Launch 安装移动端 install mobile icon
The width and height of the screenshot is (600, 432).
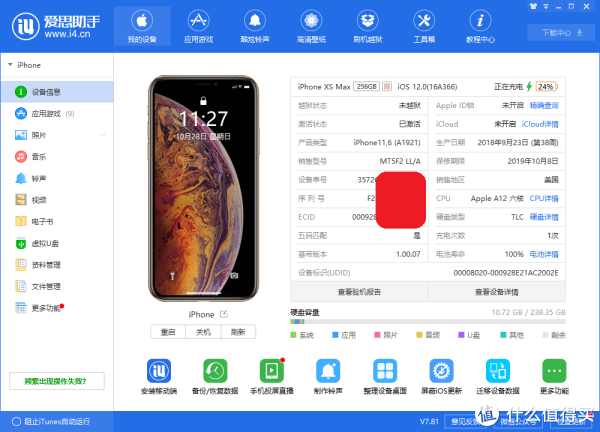coord(159,371)
